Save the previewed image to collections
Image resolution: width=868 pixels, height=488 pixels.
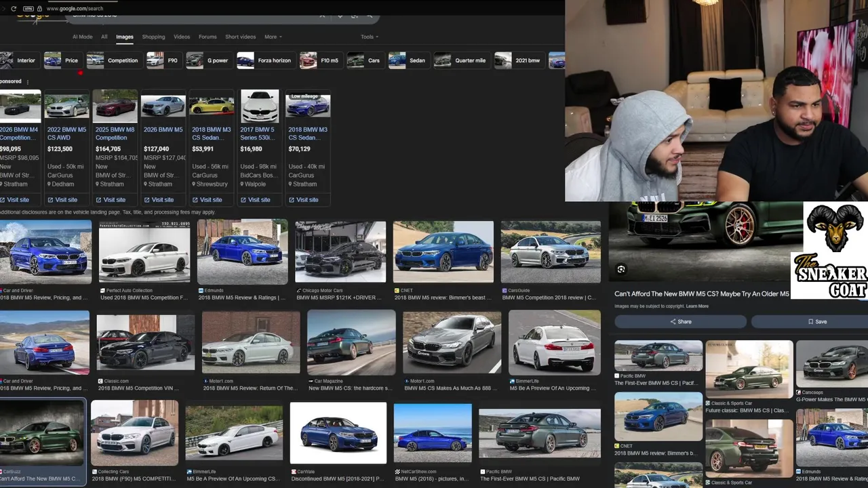pyautogui.click(x=816, y=322)
